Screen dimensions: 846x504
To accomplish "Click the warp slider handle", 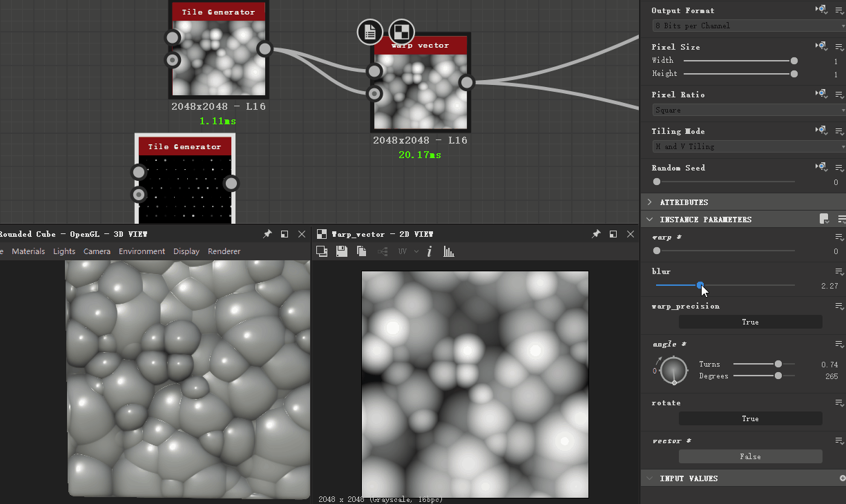I will pos(657,251).
